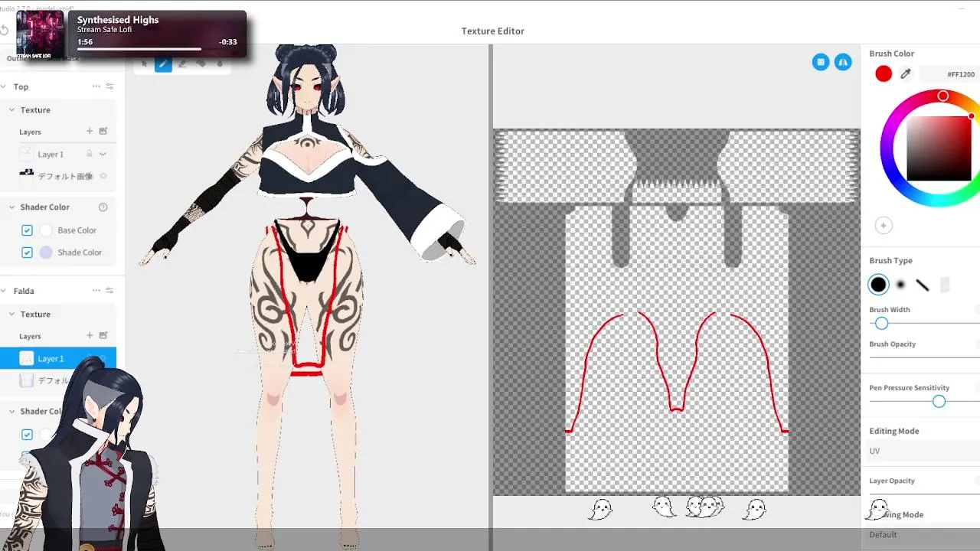Click the Brush Opacity label
980x551 pixels.
click(892, 344)
